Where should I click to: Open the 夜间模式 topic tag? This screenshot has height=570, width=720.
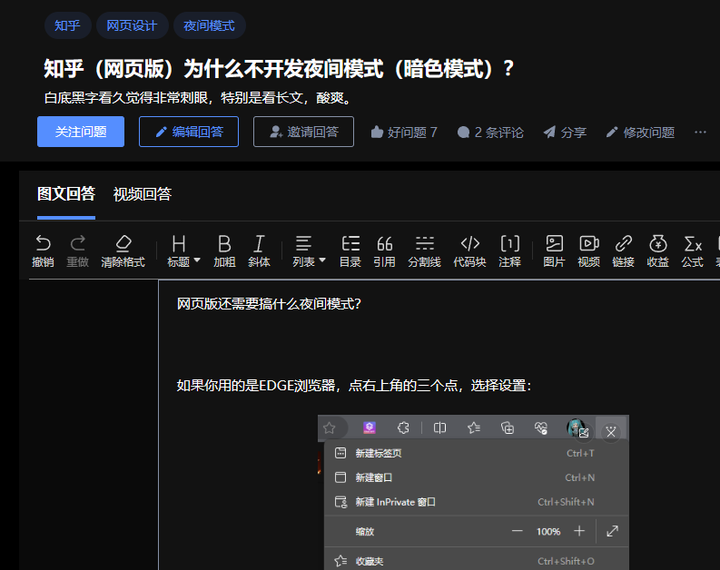click(x=209, y=26)
